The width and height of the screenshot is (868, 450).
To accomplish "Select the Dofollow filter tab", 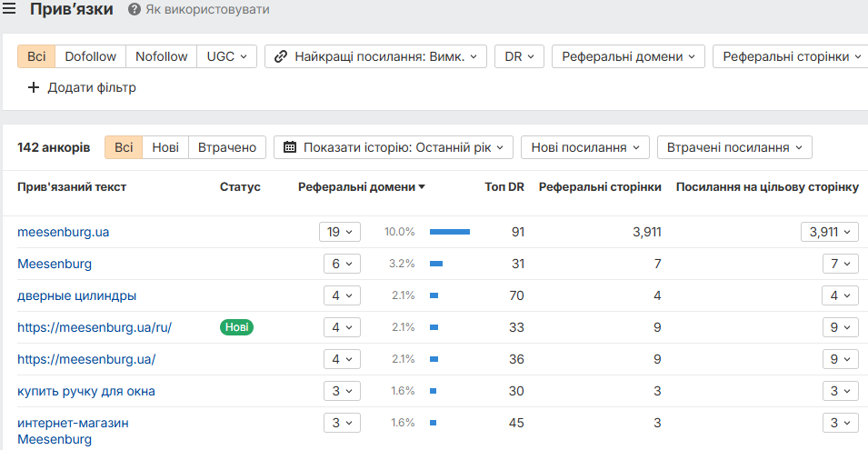I will point(90,56).
